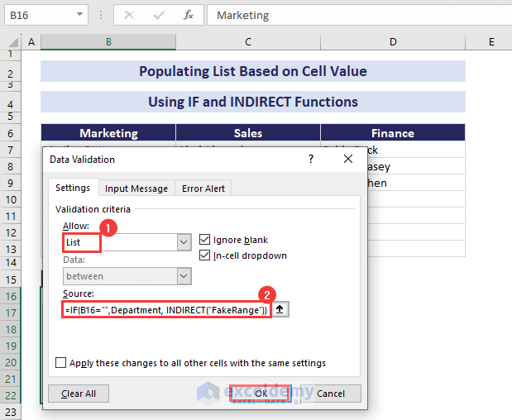Click the formula bar options dots
Screen dimensions: 512x420
point(103,15)
